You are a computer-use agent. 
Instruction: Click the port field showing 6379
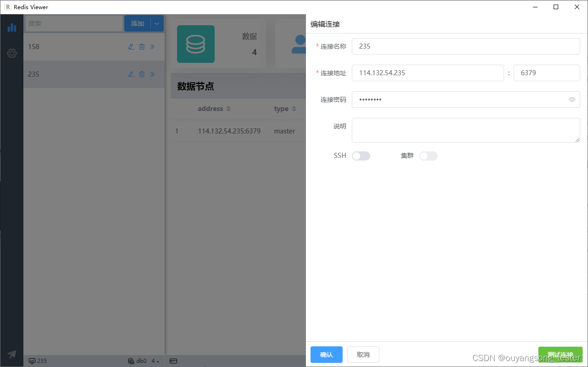coord(547,73)
